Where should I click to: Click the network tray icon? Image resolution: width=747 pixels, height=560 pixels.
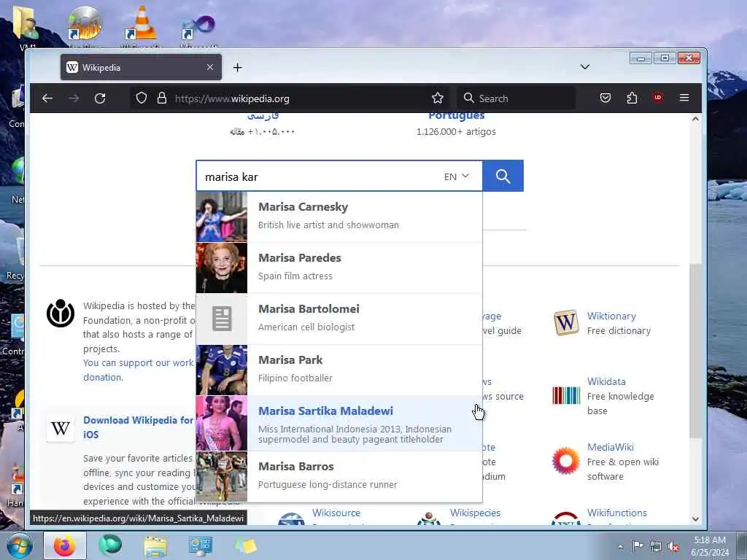coord(656,546)
